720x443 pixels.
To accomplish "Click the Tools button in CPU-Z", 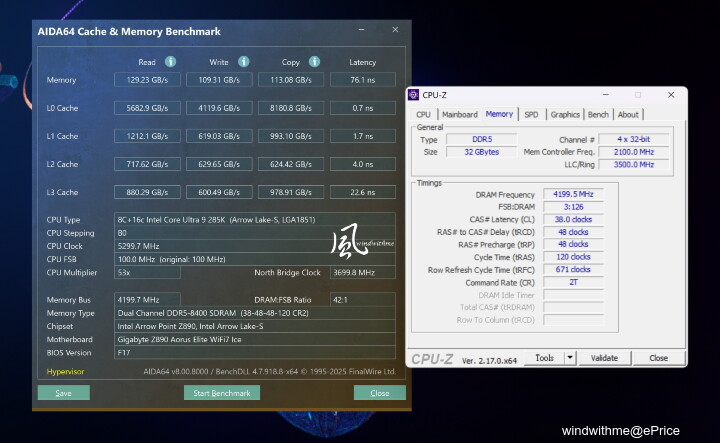I will [x=544, y=358].
